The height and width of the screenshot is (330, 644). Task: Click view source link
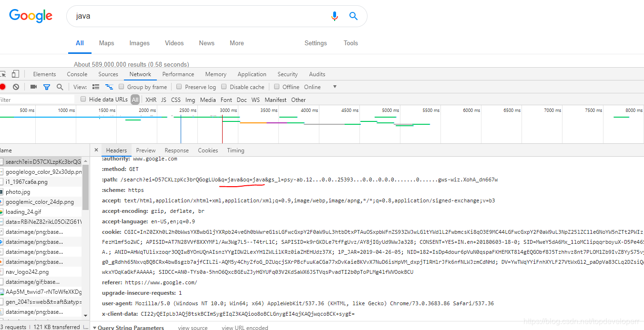(193, 328)
